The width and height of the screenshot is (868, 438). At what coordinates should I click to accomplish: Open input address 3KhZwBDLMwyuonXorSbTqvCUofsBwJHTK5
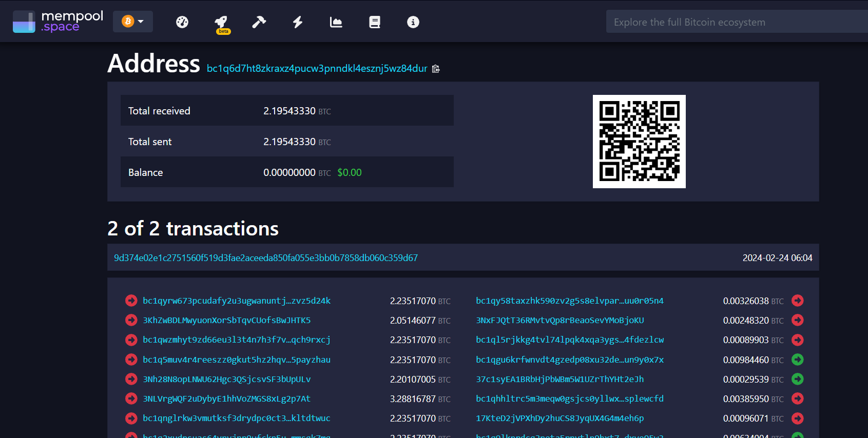pyautogui.click(x=226, y=321)
